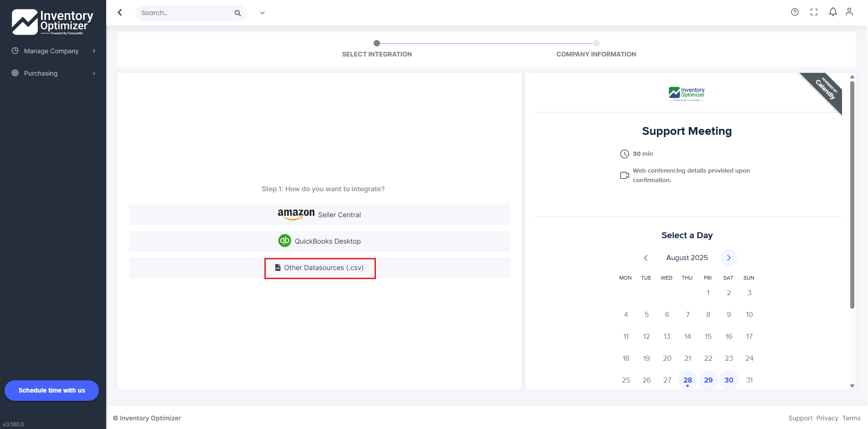Click the Company Information step dot
Screen dimensions: 868x429
tap(596, 43)
